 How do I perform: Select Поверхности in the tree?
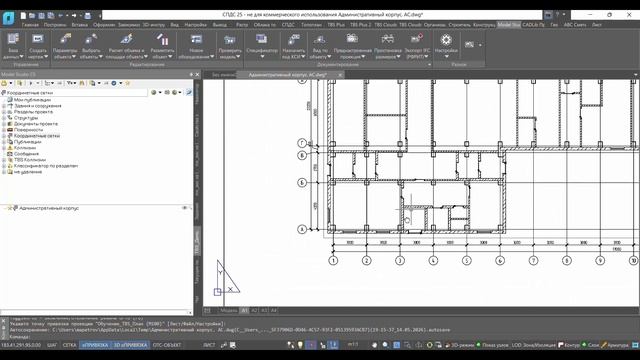tap(28, 130)
